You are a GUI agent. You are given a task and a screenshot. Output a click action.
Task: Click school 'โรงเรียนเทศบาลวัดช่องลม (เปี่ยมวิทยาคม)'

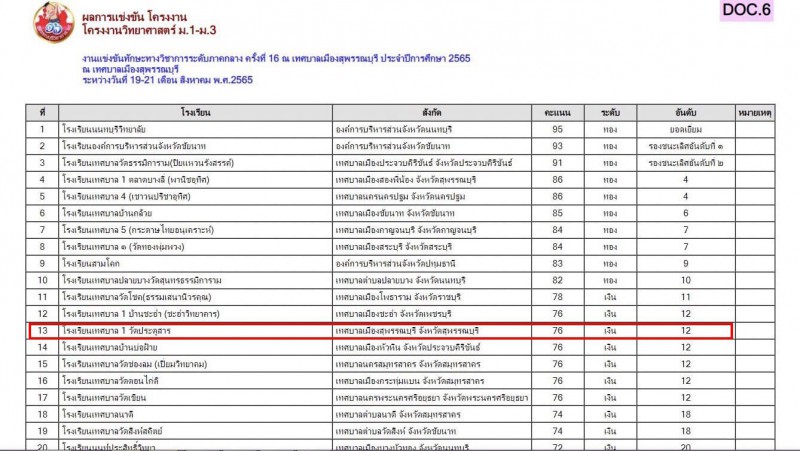coord(135,364)
